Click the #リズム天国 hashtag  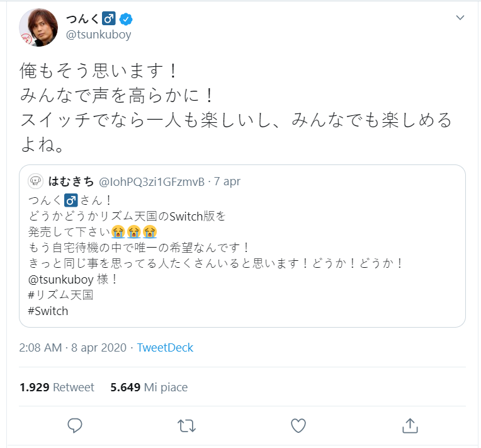click(60, 294)
